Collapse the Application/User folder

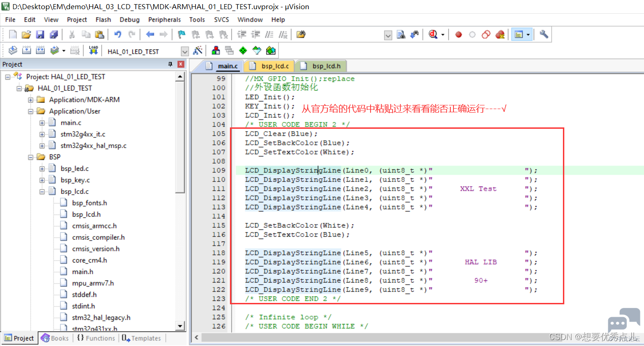point(31,111)
